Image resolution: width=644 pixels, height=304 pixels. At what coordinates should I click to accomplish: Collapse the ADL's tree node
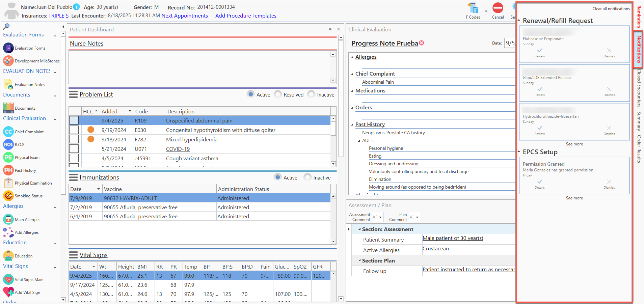click(x=359, y=140)
